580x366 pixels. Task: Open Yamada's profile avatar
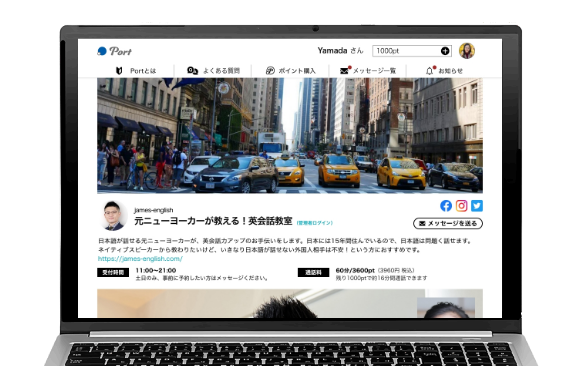[467, 51]
